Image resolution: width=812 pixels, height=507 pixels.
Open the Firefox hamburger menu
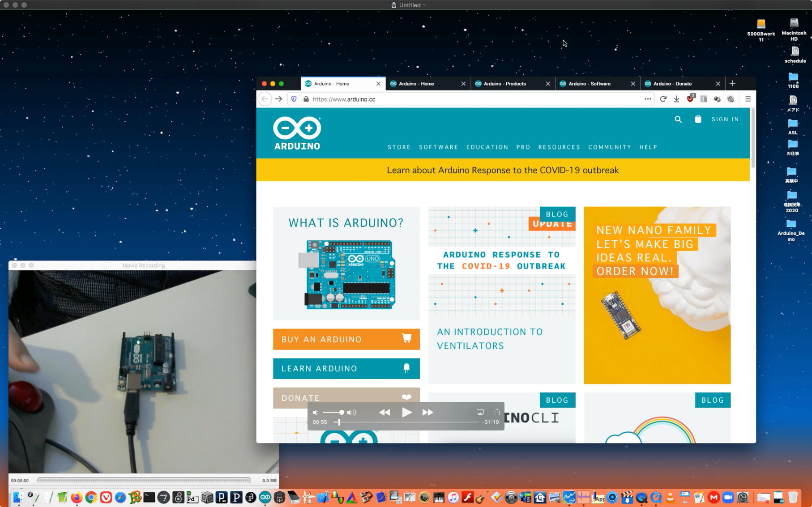(748, 99)
